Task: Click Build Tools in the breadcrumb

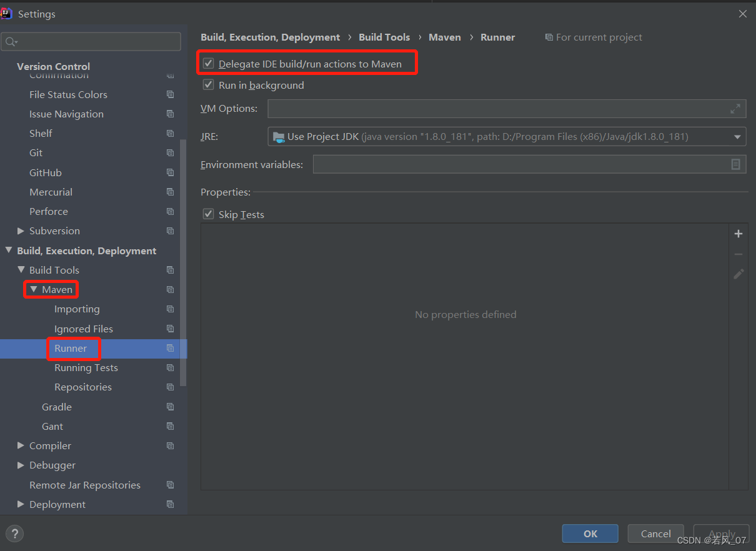Action: point(384,37)
